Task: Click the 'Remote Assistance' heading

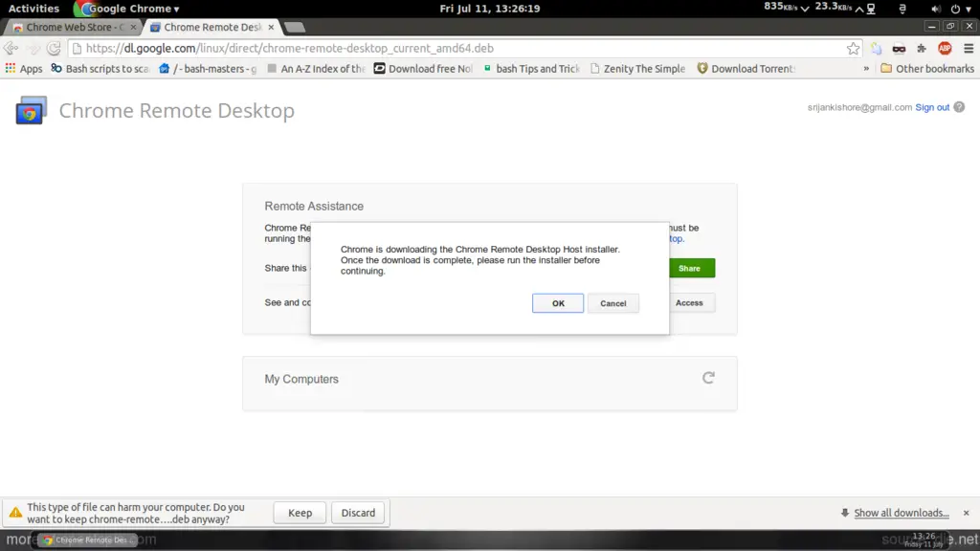Action: point(314,207)
